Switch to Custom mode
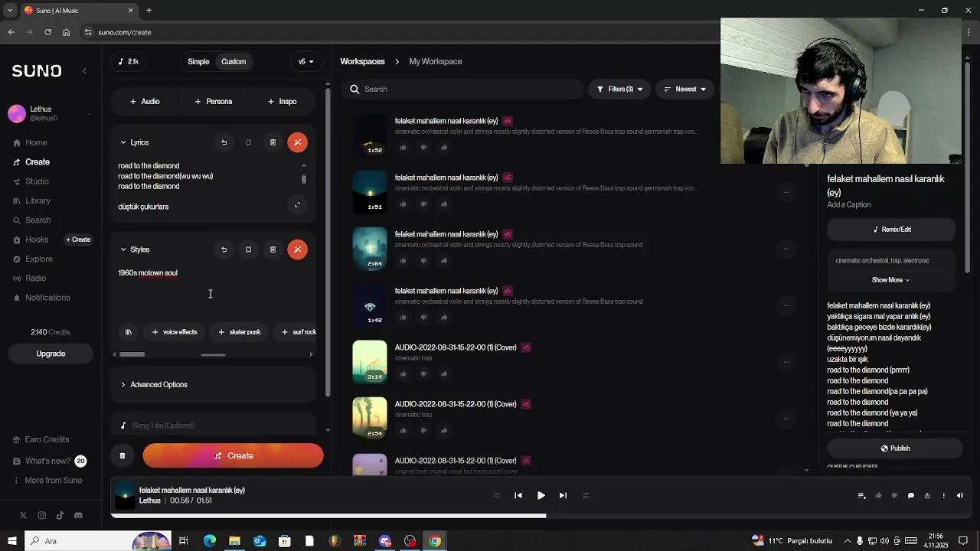 (234, 61)
